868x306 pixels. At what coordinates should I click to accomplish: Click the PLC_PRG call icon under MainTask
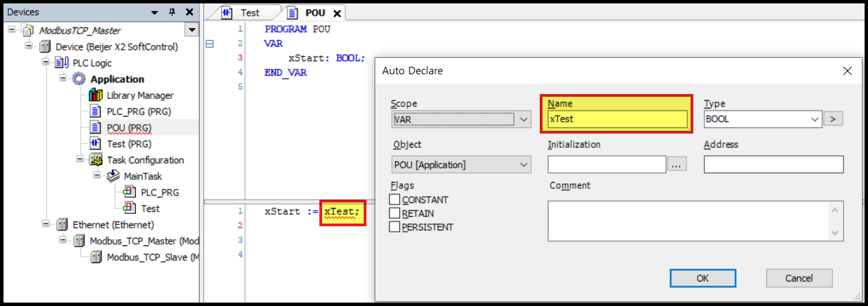[130, 192]
